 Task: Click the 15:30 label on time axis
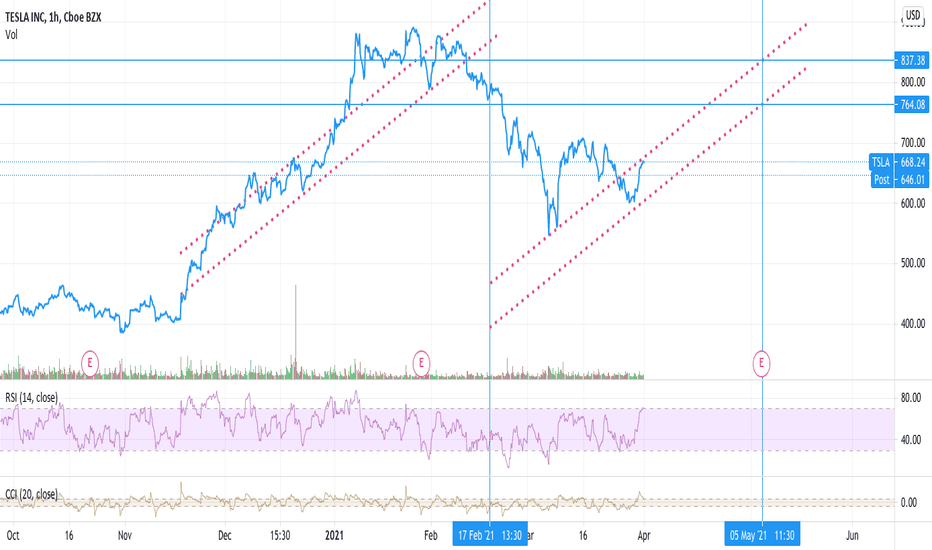(280, 535)
